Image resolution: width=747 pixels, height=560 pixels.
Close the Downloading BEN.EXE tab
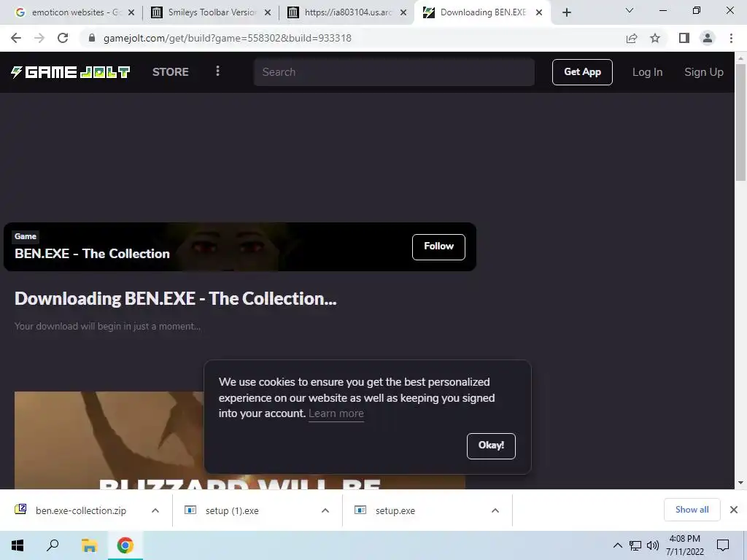click(539, 12)
